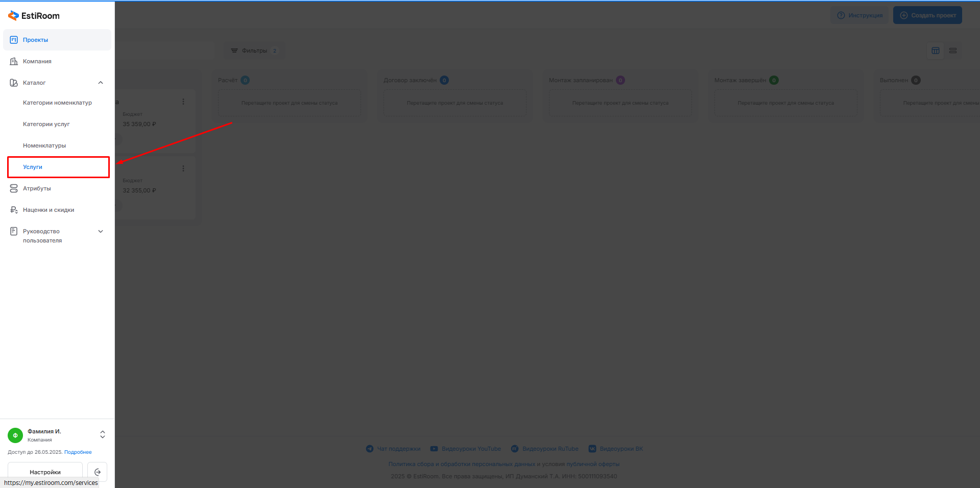Open the first project card's three-dot menu

[183, 102]
